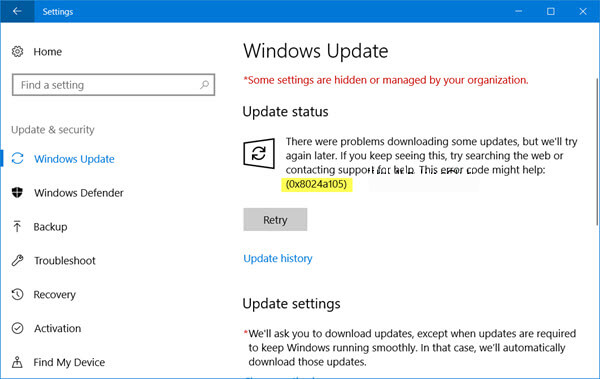The height and width of the screenshot is (379, 600).
Task: Open Troubleshoot settings
Action: (x=65, y=261)
